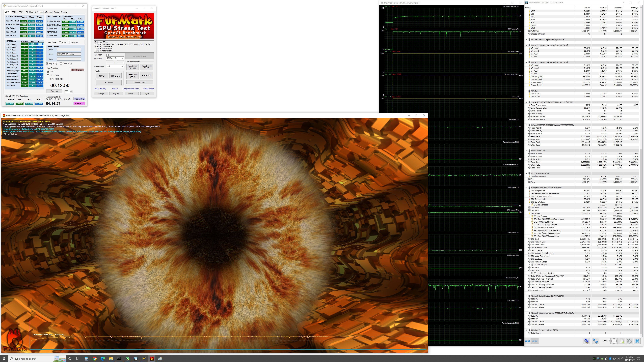Collapse GPU [#0] NVIDIA GeForce RTX 4080 group
The width and height of the screenshot is (644, 362).
(526, 188)
